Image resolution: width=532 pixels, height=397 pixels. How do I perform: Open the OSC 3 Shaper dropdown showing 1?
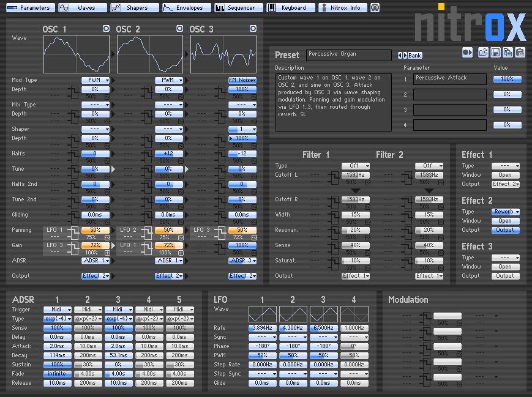coord(242,129)
